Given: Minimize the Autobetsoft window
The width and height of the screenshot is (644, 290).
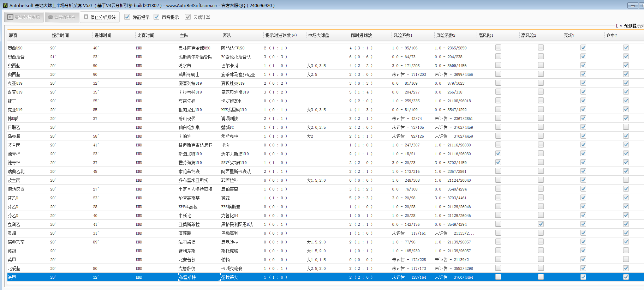Looking at the screenshot, I should click(633, 6).
